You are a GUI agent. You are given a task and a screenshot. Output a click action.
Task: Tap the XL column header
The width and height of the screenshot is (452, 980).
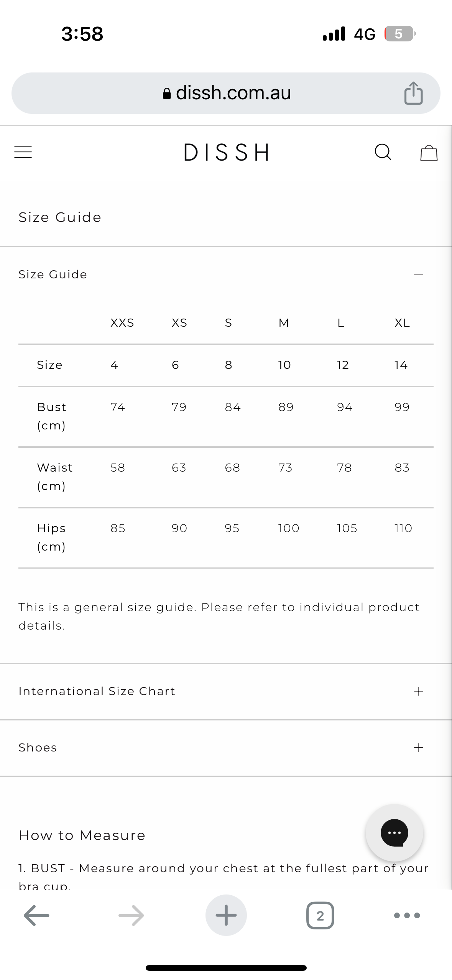click(x=402, y=323)
